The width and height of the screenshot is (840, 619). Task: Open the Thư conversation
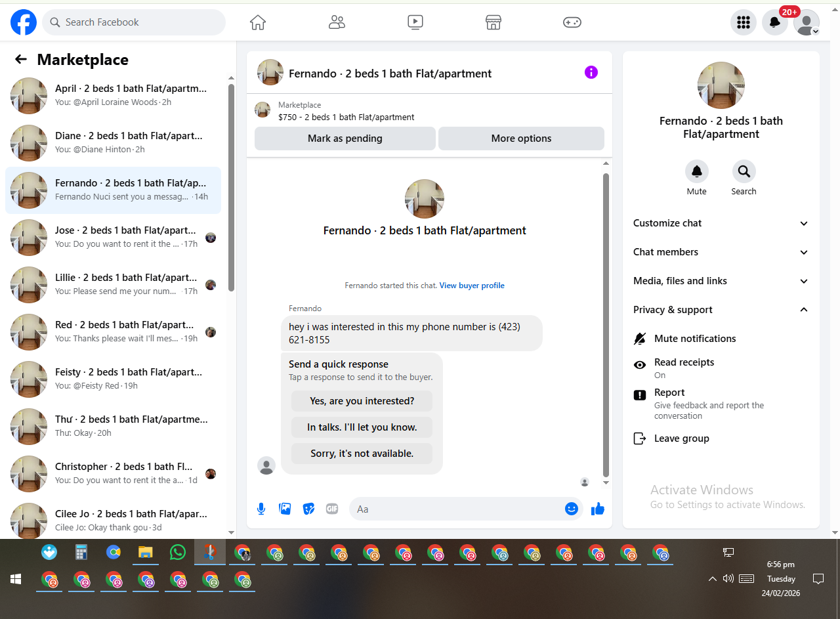[113, 427]
